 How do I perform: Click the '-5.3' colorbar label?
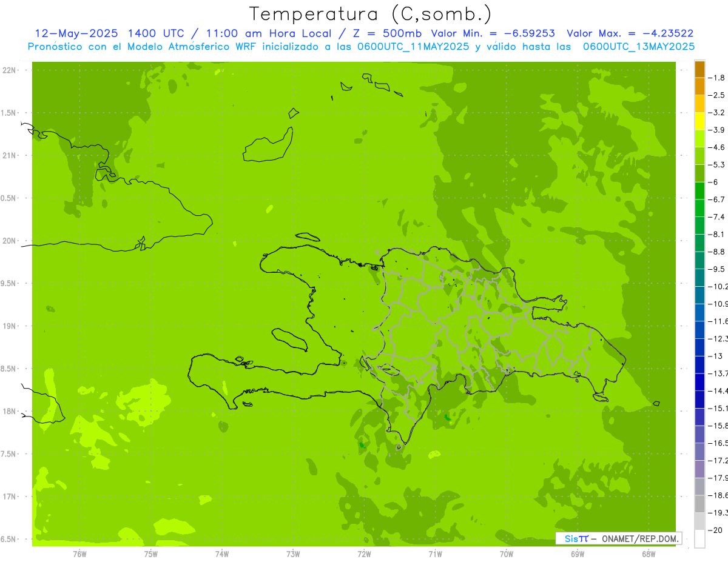point(717,165)
